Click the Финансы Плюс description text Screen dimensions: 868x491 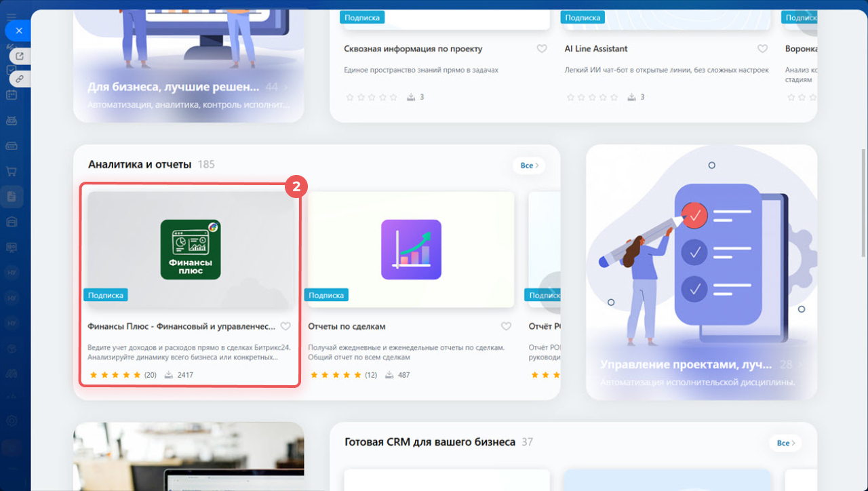pyautogui.click(x=189, y=352)
